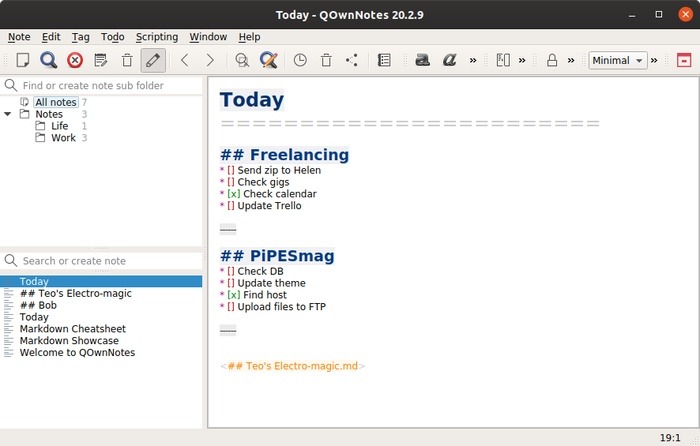Open the Todo menu
700x446 pixels.
coord(112,37)
